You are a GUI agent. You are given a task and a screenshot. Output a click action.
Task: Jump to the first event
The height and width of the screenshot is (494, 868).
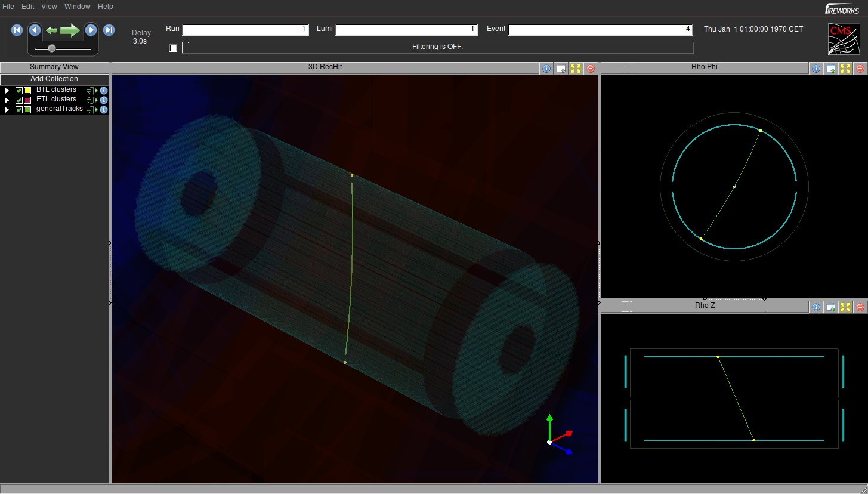[17, 30]
